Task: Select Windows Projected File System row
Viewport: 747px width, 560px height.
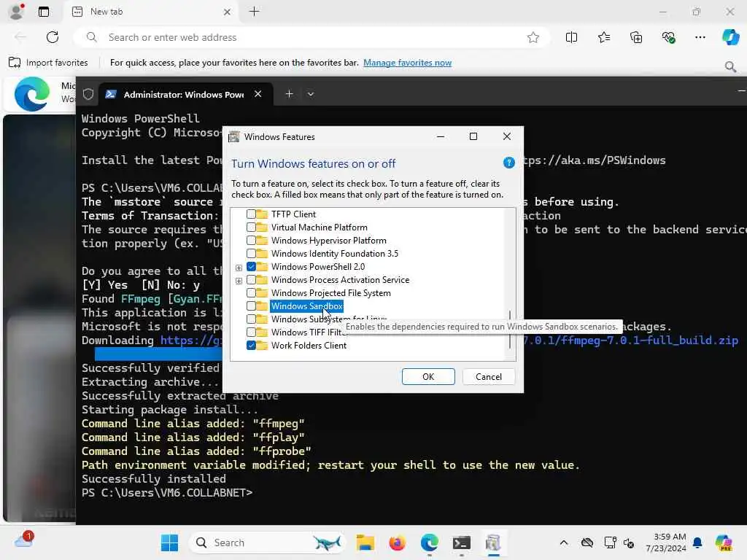Action: tap(330, 293)
